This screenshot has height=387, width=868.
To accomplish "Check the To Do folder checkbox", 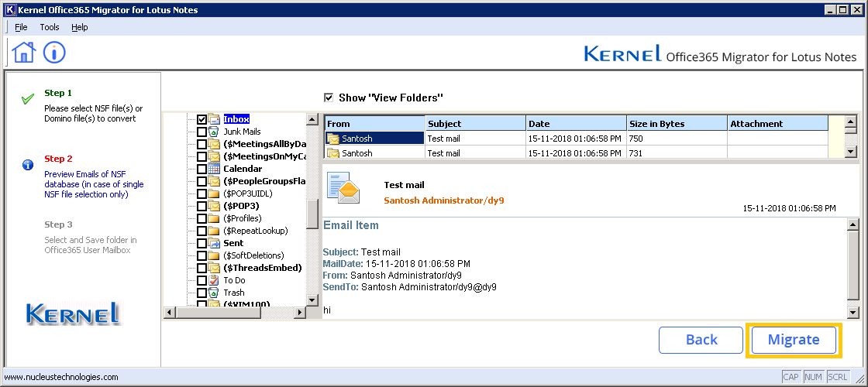I will [x=202, y=280].
